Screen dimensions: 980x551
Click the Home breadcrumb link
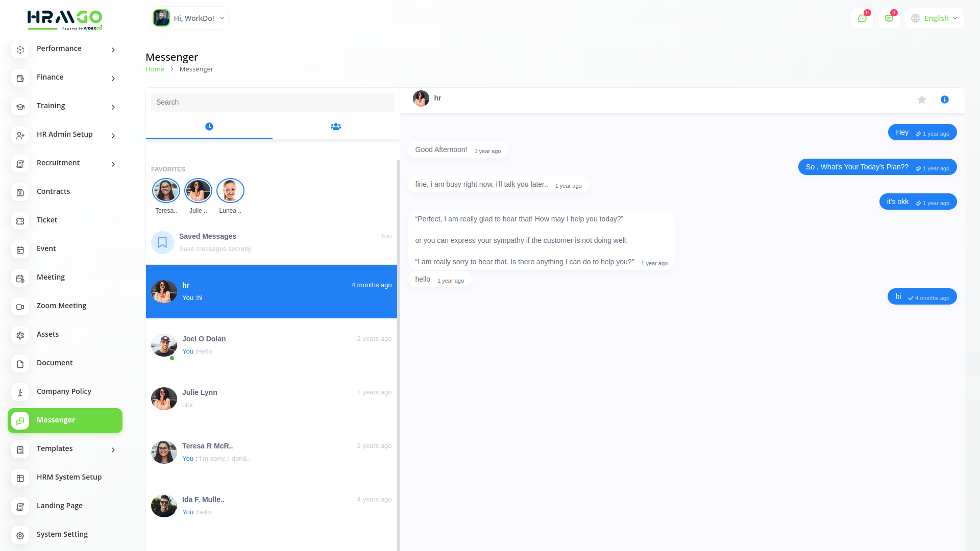pos(155,69)
